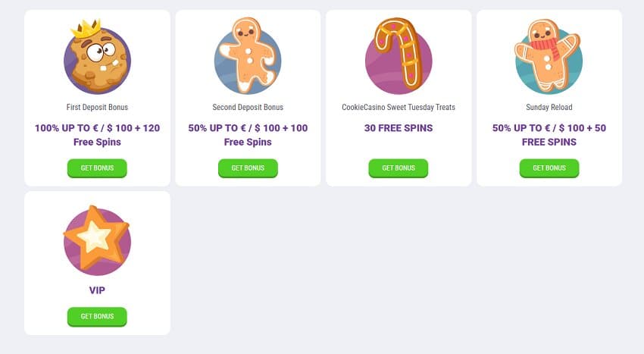The width and height of the screenshot is (644, 354).
Task: Click the 50% up to €/$100 + 50 offer text
Action: click(x=549, y=135)
